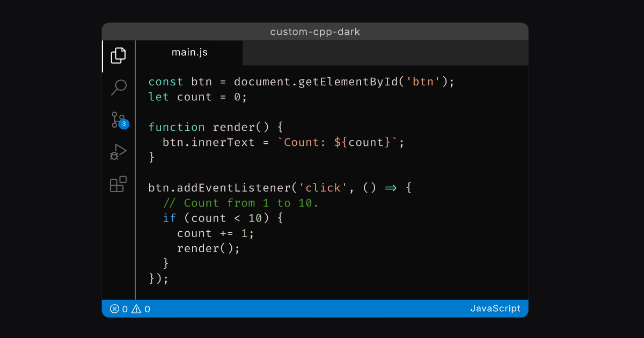Click the 'render();' call line
This screenshot has width=644, height=338.
click(x=208, y=248)
